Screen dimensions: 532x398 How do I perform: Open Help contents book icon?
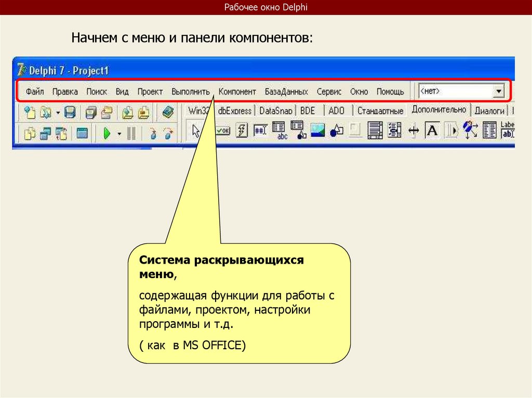pyautogui.click(x=168, y=112)
